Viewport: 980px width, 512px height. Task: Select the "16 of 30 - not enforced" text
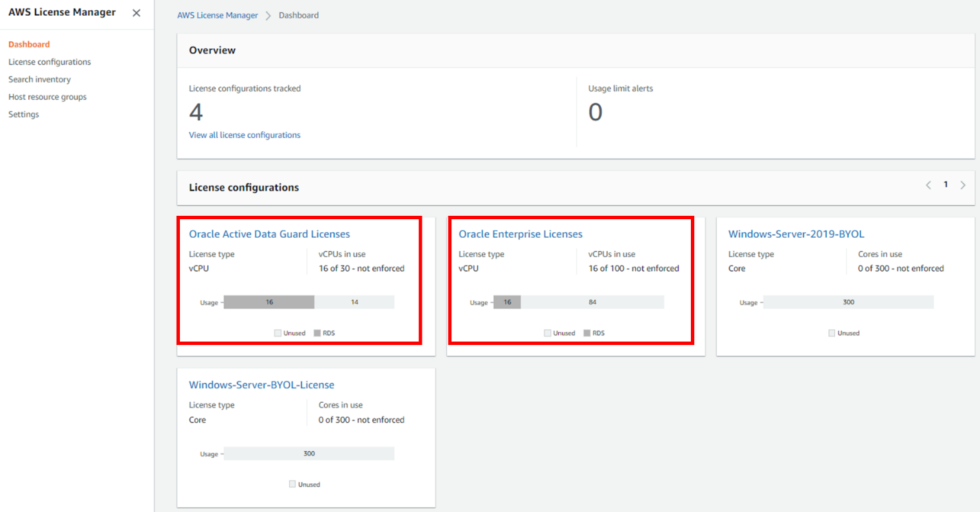coord(361,269)
